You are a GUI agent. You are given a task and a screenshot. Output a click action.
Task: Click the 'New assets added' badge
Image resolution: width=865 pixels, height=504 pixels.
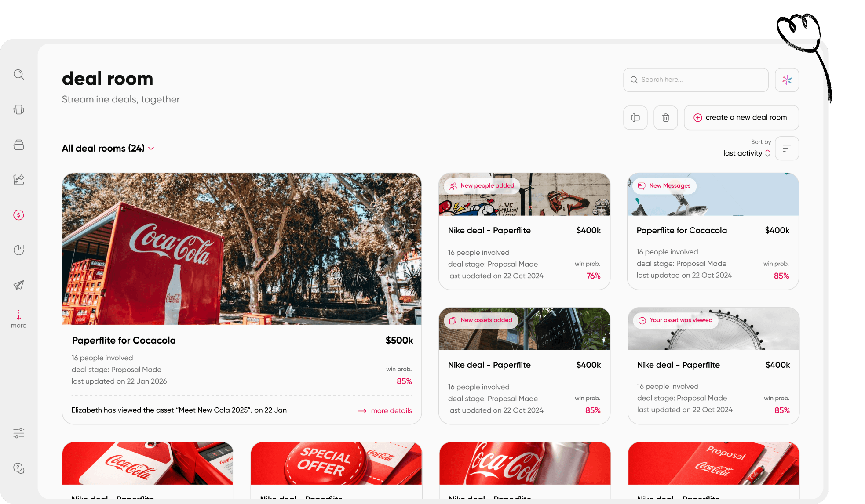[x=481, y=320]
